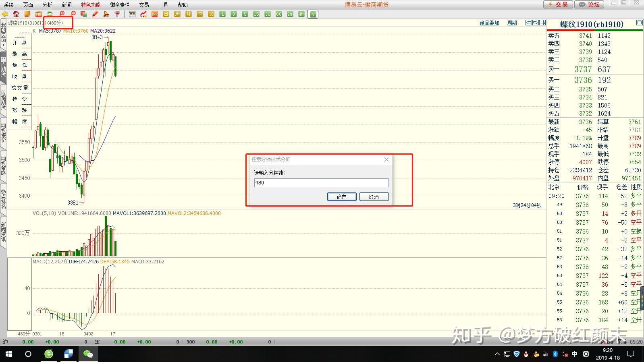Toggle the custom Y-minute period button

[313, 14]
